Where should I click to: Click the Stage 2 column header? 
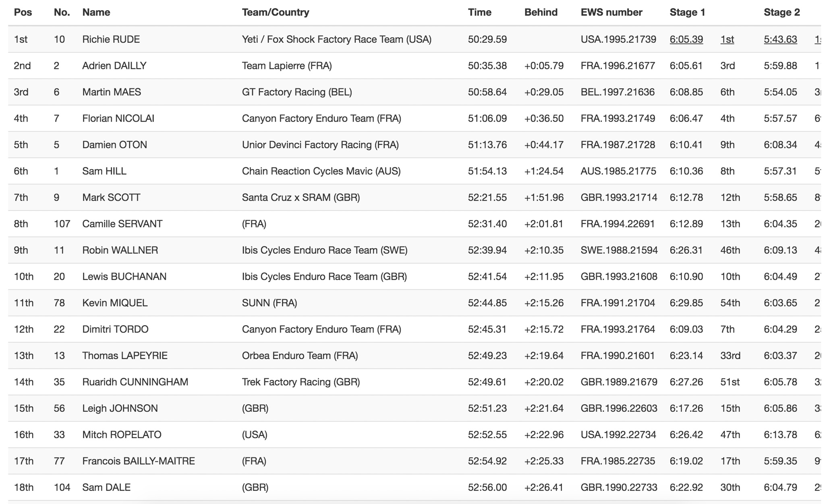pyautogui.click(x=781, y=12)
